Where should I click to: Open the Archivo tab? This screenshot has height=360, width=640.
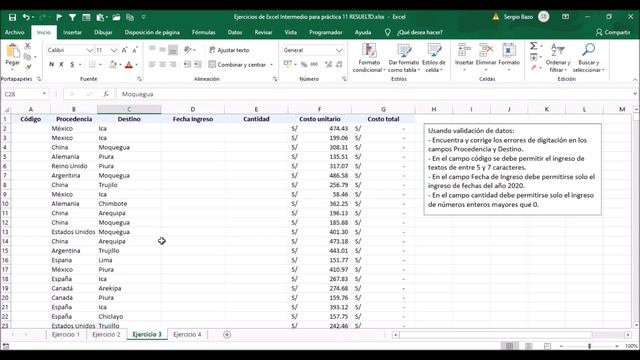tap(14, 32)
